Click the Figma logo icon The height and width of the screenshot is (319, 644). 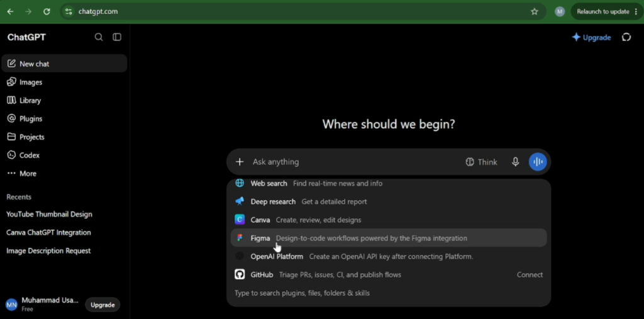pyautogui.click(x=240, y=238)
